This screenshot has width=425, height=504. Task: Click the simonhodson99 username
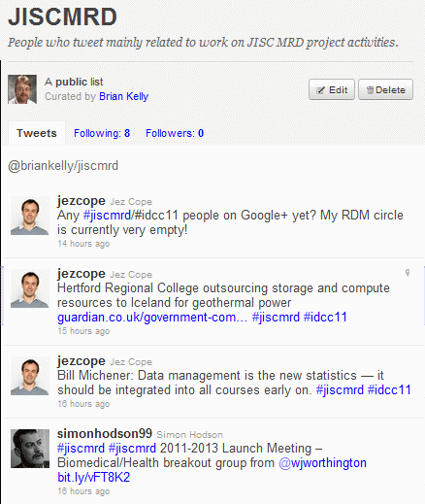(105, 433)
